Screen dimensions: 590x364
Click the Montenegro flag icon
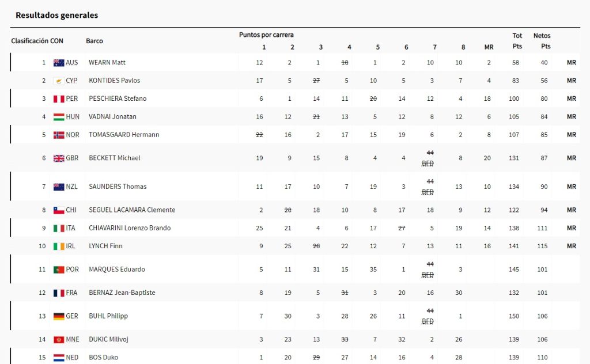59,340
